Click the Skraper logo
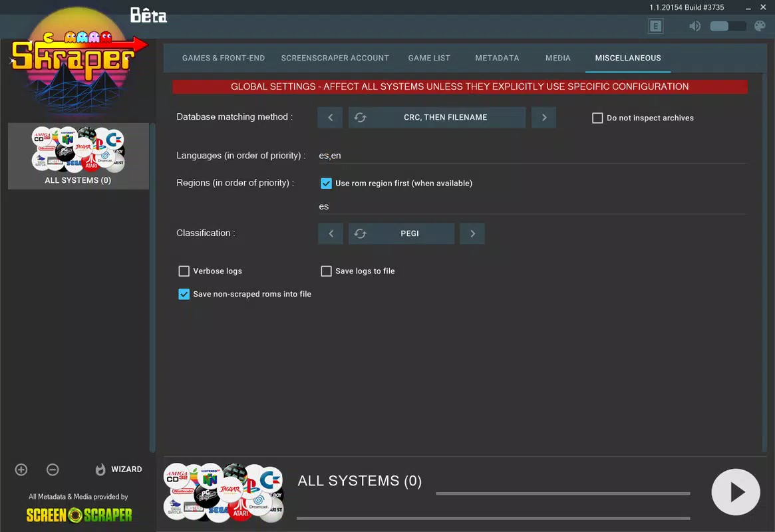The width and height of the screenshot is (775, 532). [x=78, y=62]
